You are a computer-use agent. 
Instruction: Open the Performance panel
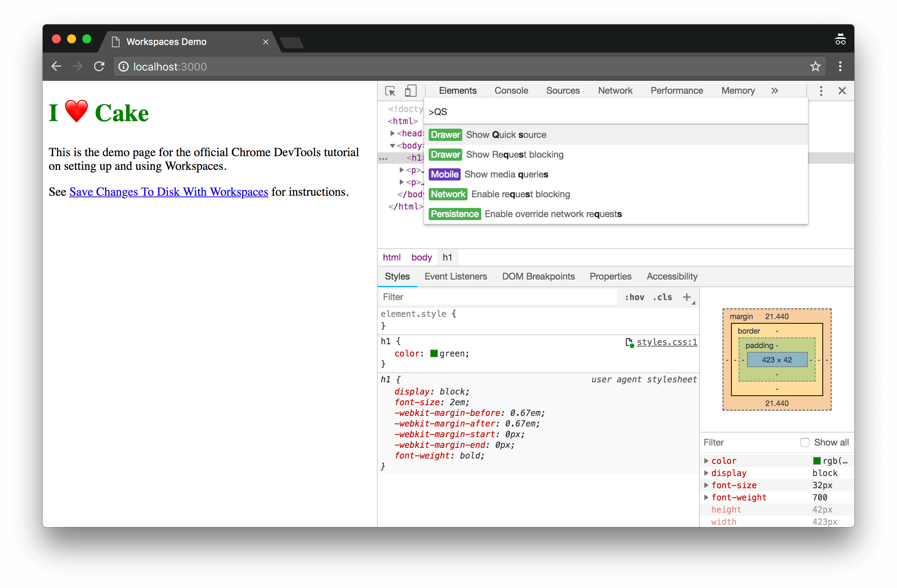pyautogui.click(x=677, y=91)
